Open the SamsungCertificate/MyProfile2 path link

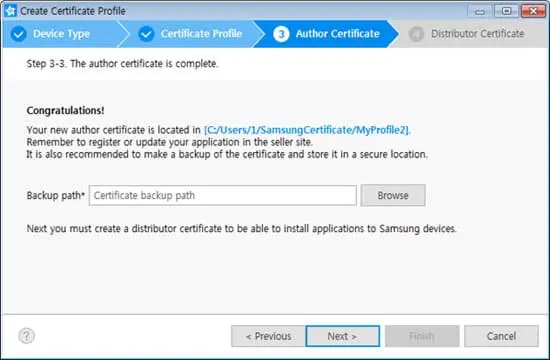(306, 130)
